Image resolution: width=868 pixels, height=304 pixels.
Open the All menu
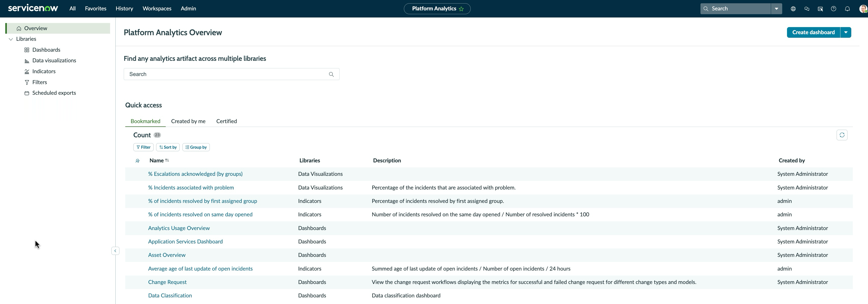(x=72, y=8)
